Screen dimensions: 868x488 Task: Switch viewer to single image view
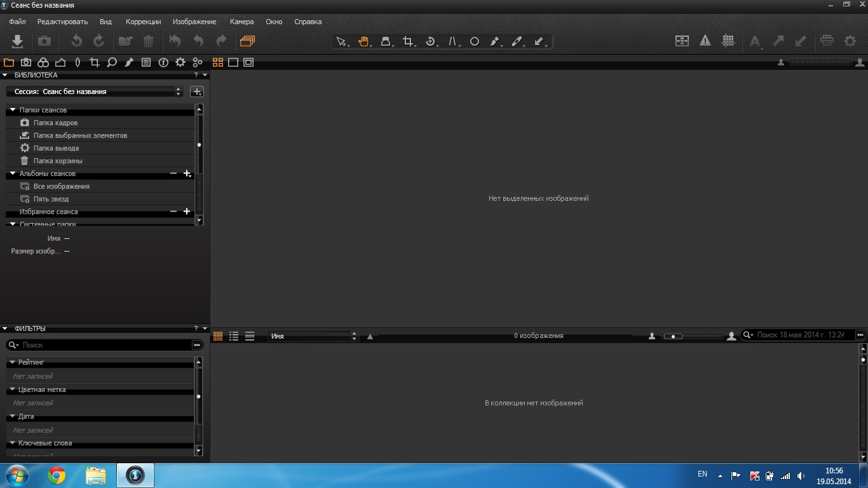[x=233, y=62]
